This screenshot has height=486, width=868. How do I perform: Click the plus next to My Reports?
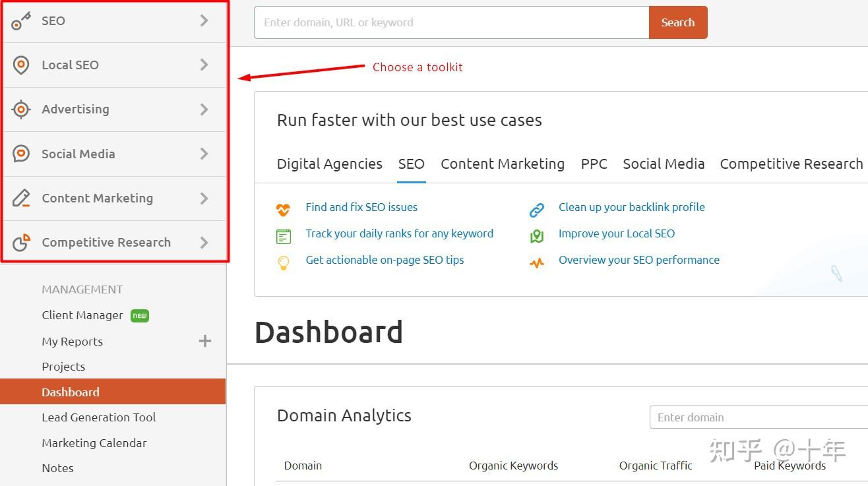click(204, 341)
